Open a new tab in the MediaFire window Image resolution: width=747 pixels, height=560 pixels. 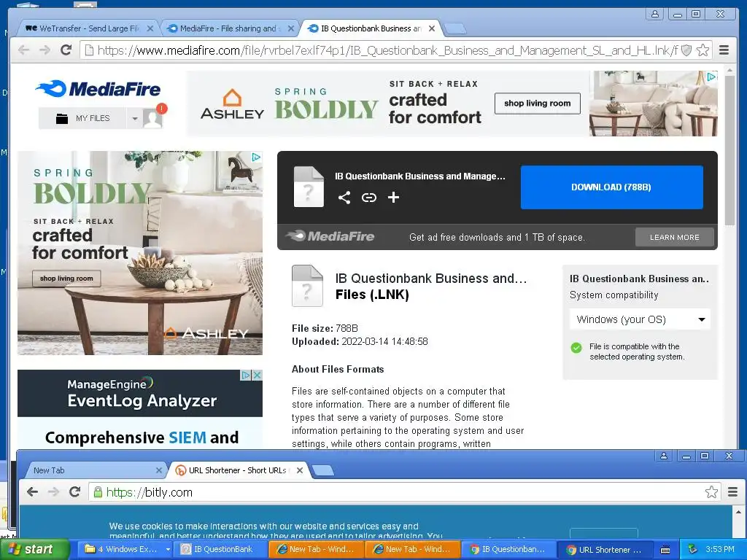pos(455,29)
